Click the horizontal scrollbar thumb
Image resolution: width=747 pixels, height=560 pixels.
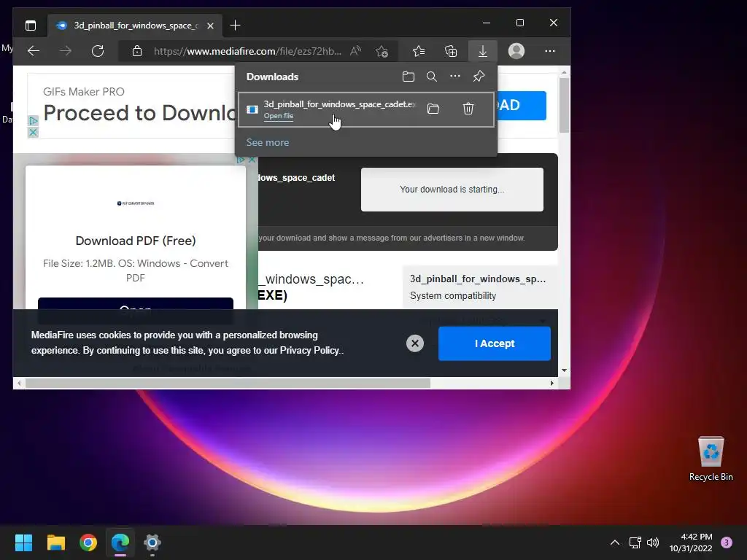pos(228,384)
